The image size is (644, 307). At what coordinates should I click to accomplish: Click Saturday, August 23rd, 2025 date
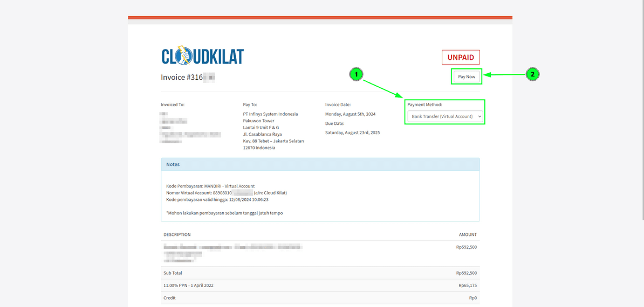coord(353,133)
